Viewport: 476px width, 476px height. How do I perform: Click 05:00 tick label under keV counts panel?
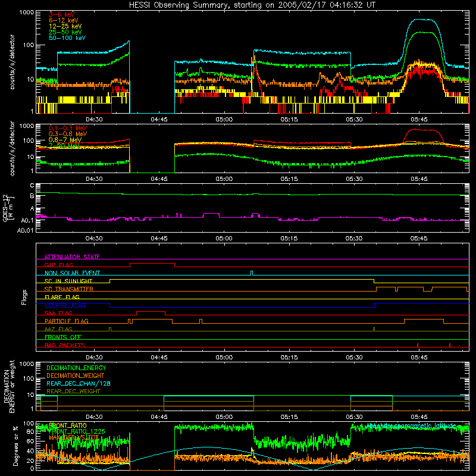pyautogui.click(x=224, y=120)
